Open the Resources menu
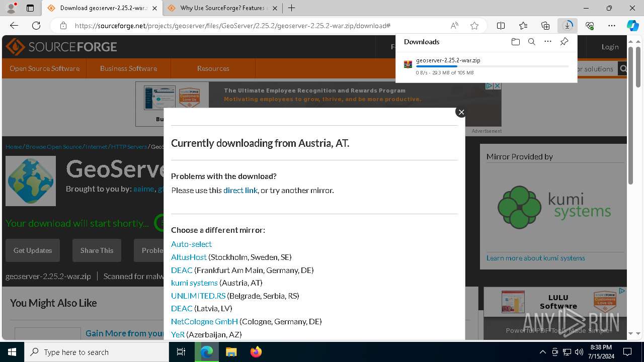The image size is (644, 362). [213, 68]
